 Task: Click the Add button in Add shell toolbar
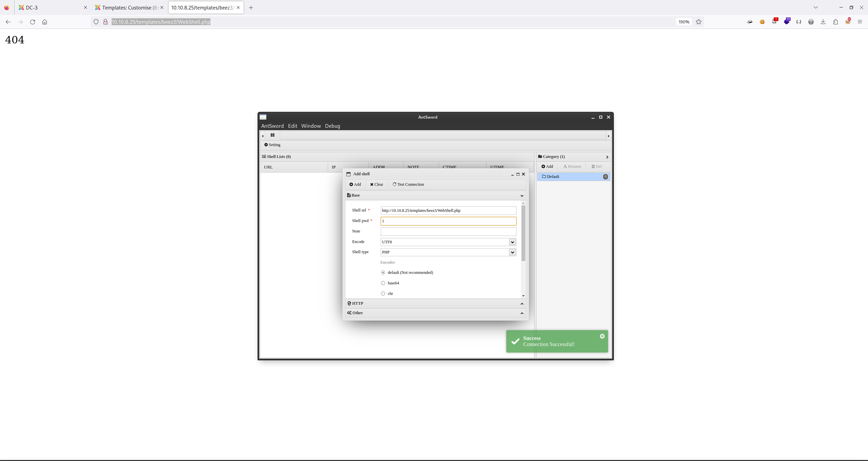pyautogui.click(x=355, y=184)
